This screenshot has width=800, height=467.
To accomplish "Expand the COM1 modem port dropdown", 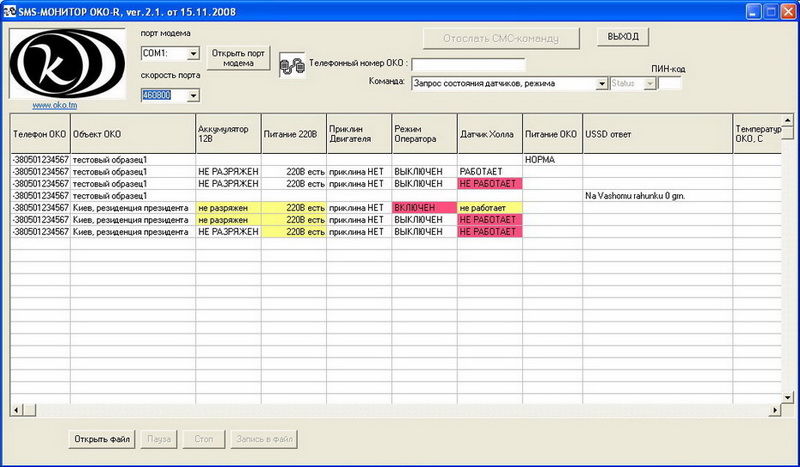I will [x=194, y=53].
